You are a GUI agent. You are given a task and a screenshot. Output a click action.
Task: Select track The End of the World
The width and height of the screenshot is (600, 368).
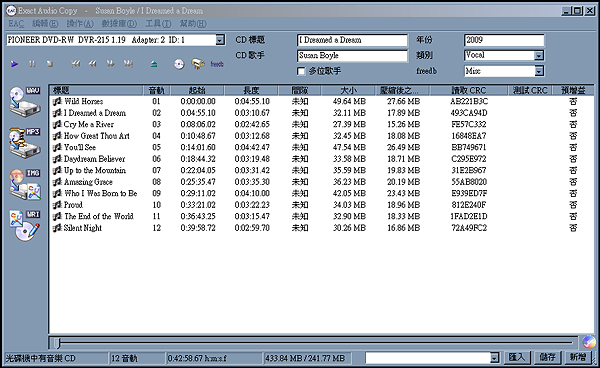point(98,217)
